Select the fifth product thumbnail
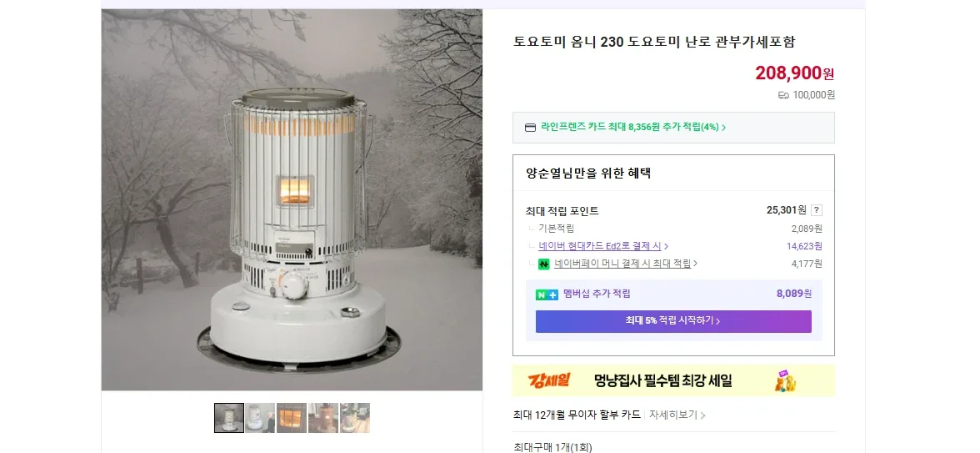The height and width of the screenshot is (453, 980). click(354, 418)
